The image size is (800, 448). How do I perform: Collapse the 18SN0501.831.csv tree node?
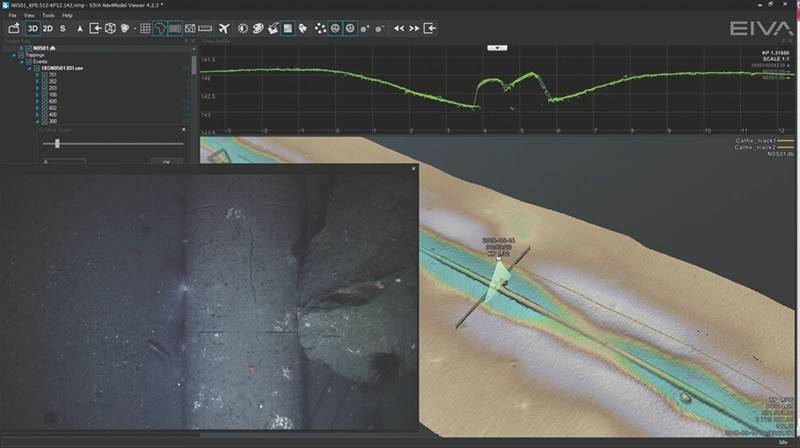tap(30, 68)
